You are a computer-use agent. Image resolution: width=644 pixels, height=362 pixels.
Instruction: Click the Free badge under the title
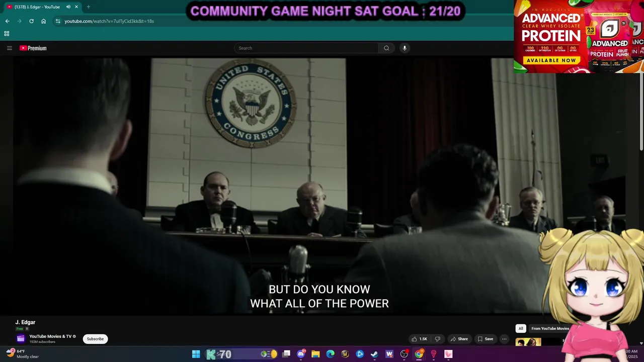click(x=20, y=329)
